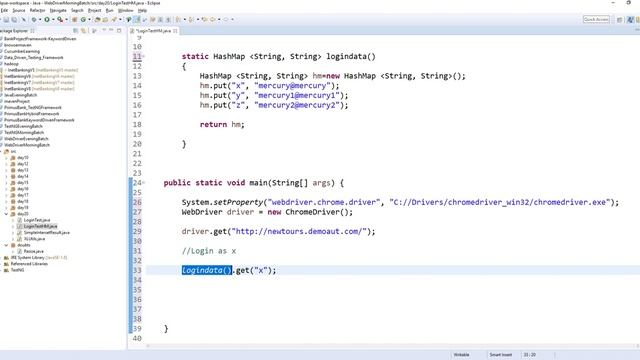The height and width of the screenshot is (360, 640).
Task: Click the Next Annotation toolbar icon
Action: [178, 19]
